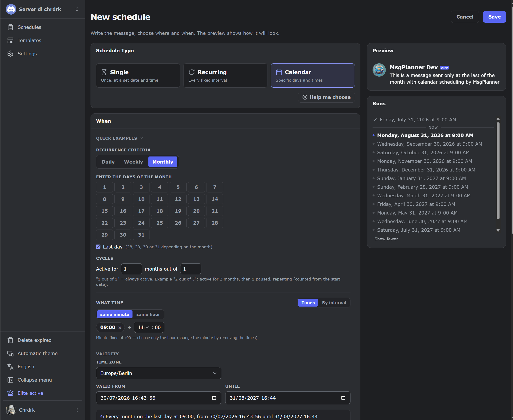Toggle day 10 of the month

pyautogui.click(x=141, y=199)
